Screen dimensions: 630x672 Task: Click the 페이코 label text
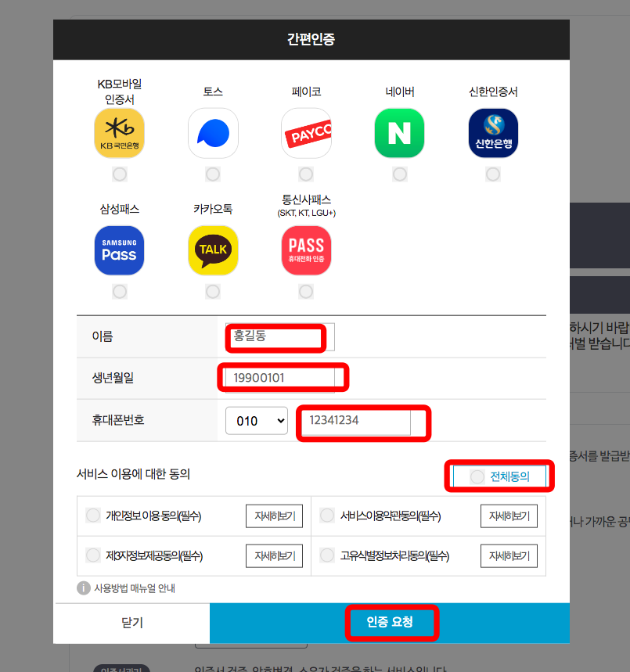306,92
